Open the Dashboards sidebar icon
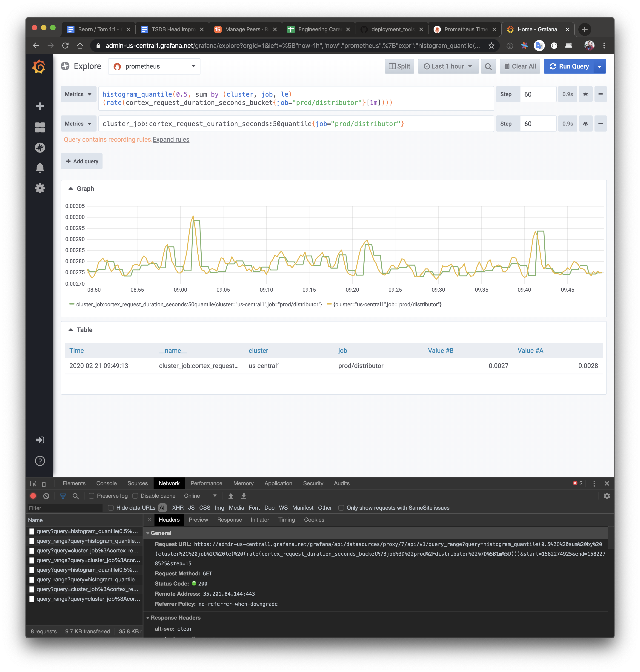The width and height of the screenshot is (640, 672). coord(40,127)
